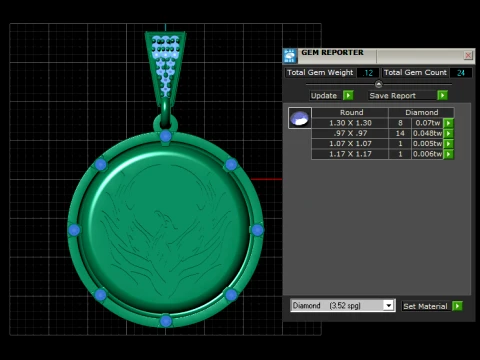This screenshot has height=360, width=480.
Task: Click the Diamond column header
Action: 422,112
